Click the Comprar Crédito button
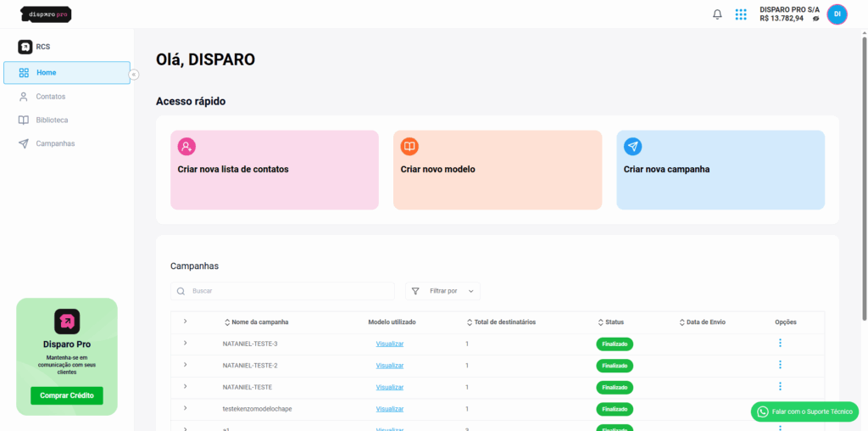868x431 pixels. (x=67, y=395)
